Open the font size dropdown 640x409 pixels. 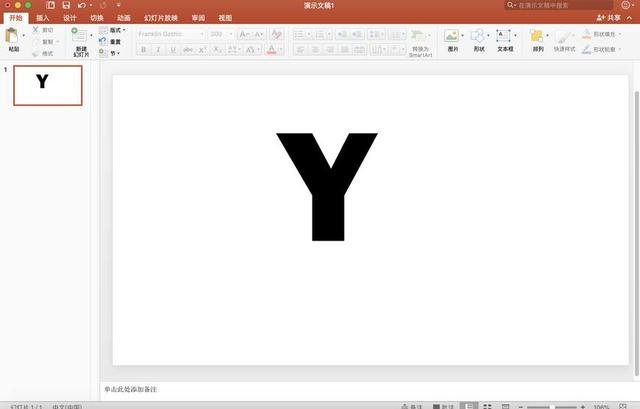coord(230,33)
